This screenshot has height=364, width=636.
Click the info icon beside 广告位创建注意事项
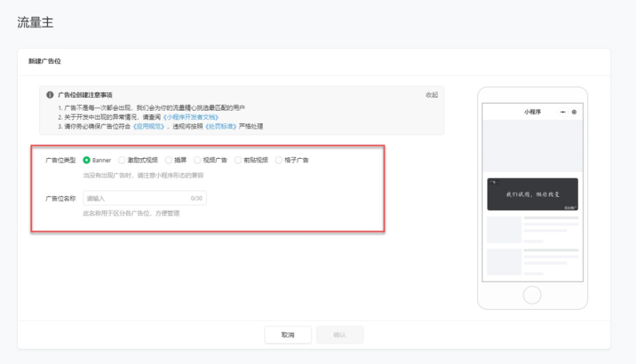[x=50, y=95]
